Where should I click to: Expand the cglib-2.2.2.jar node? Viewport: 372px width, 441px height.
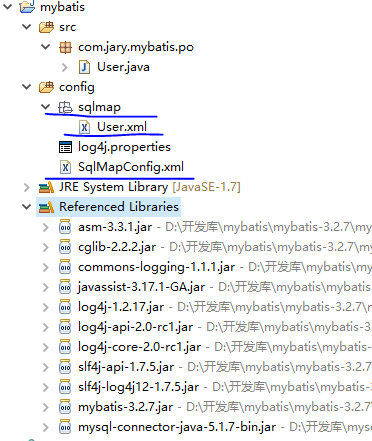click(46, 247)
